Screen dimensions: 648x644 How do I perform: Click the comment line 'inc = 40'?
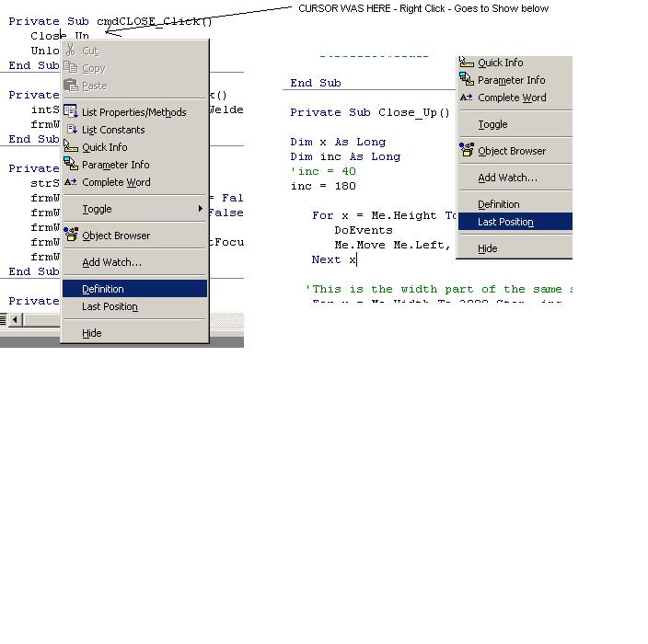coord(323,171)
